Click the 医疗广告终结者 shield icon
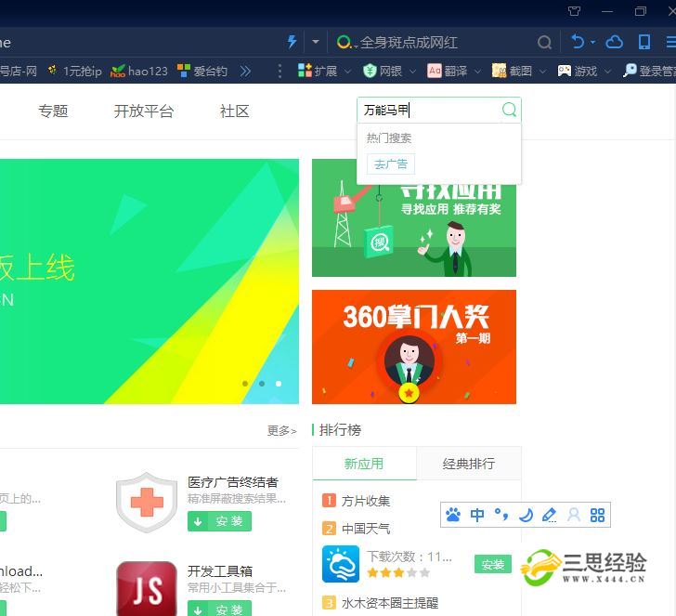Viewport: 676px width, 616px height. click(x=147, y=502)
